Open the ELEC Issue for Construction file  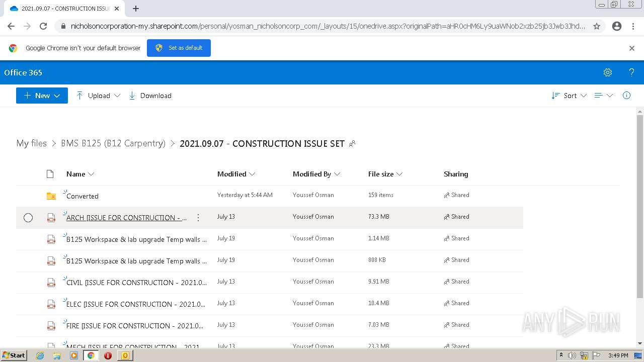click(136, 304)
